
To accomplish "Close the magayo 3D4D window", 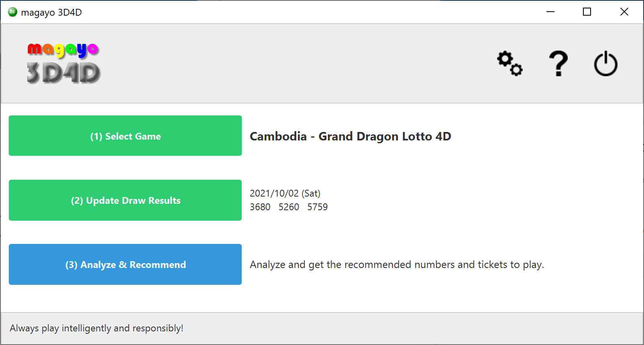I will tap(624, 12).
